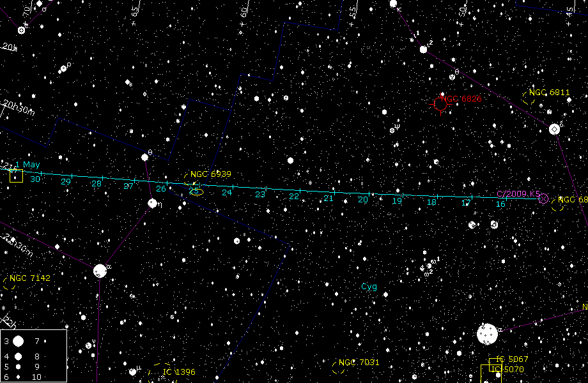Select the delta star with diamond marker

554,129
